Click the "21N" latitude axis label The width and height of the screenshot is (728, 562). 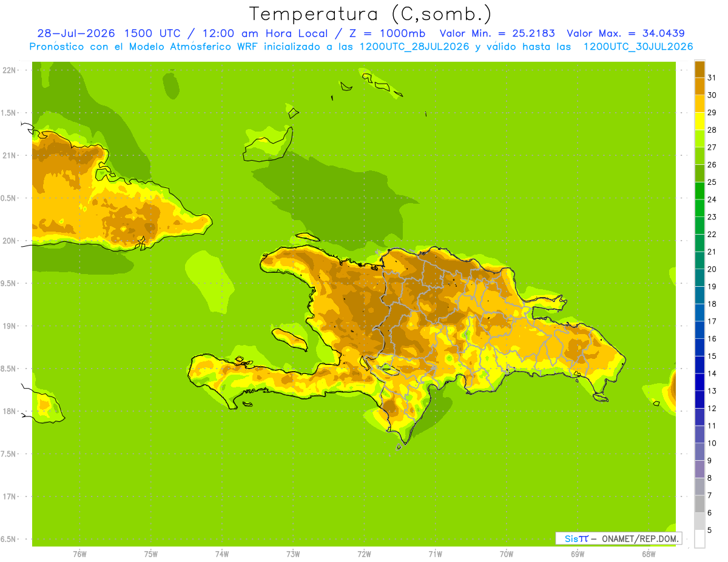[9, 155]
